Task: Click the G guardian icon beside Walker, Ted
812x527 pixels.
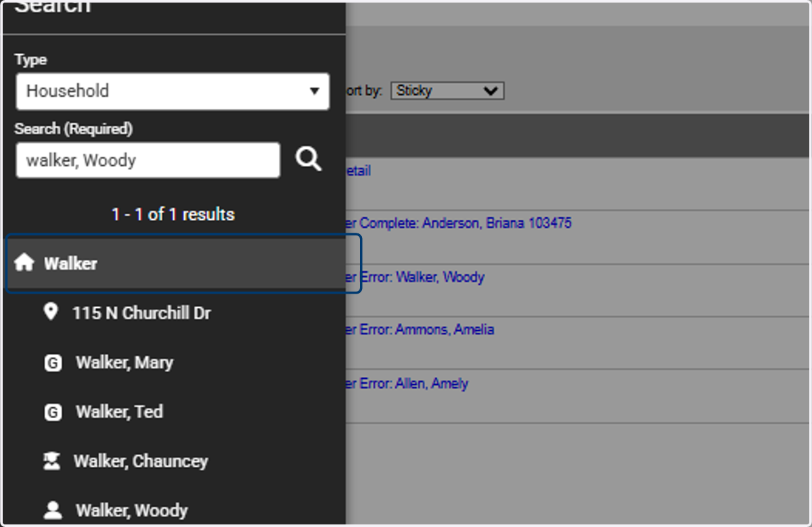Action: pyautogui.click(x=53, y=412)
